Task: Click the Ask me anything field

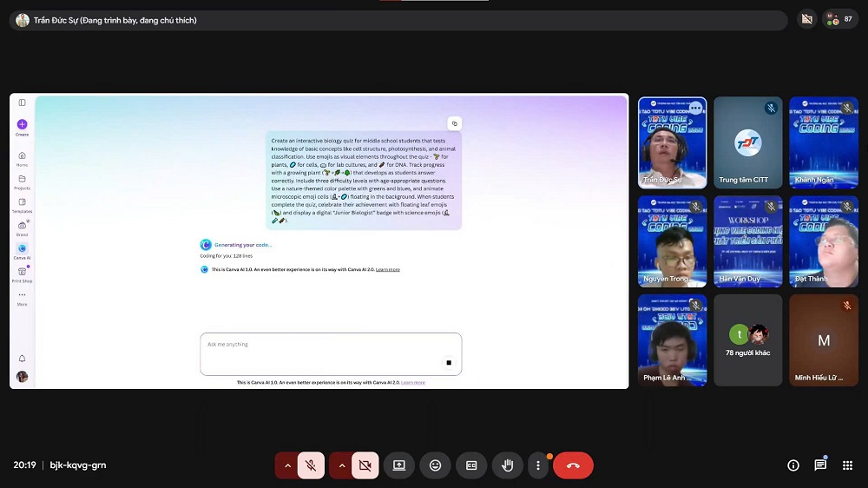Action: (x=331, y=354)
